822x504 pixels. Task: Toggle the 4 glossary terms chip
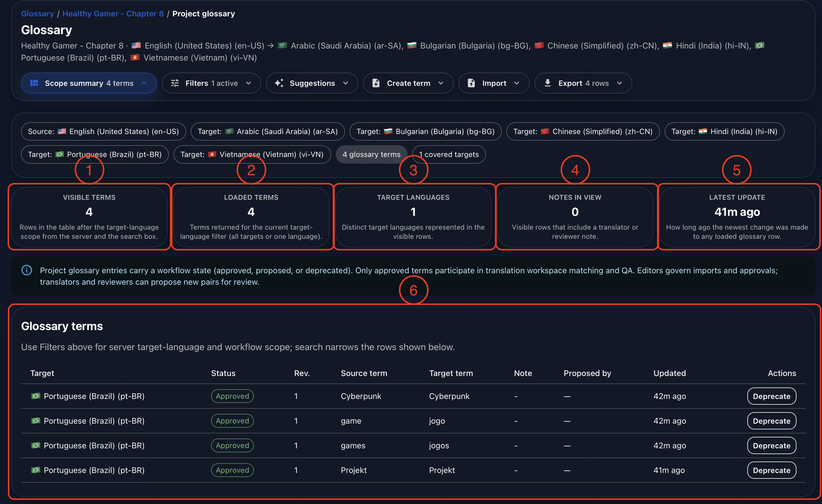tap(371, 154)
